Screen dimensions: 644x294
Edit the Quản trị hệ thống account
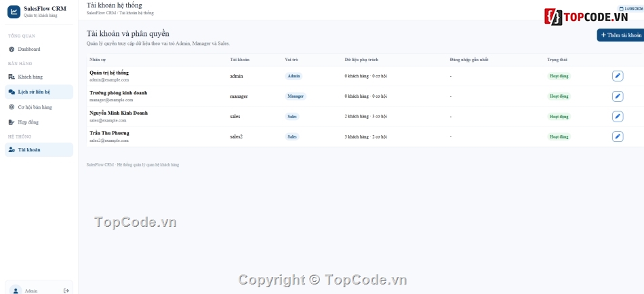618,76
